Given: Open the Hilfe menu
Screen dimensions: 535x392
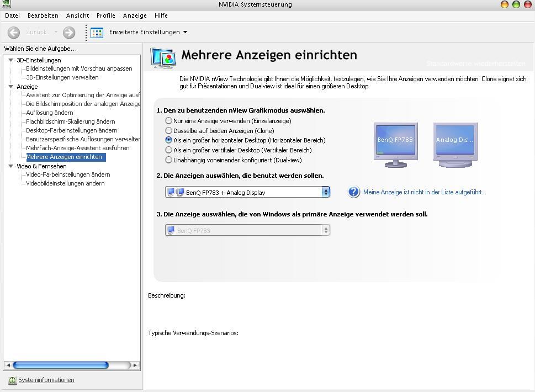Looking at the screenshot, I should tap(161, 15).
